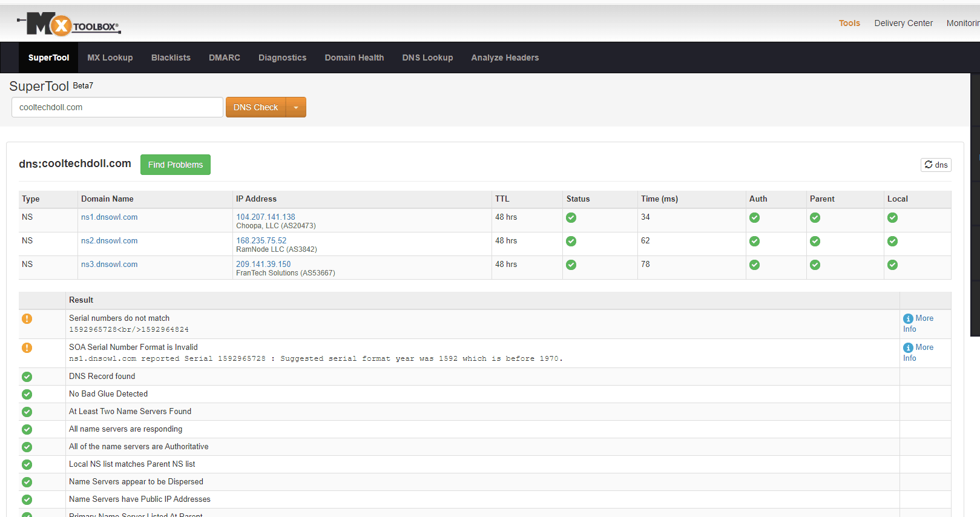
Task: Open the Analyze Headers tab
Action: [505, 58]
